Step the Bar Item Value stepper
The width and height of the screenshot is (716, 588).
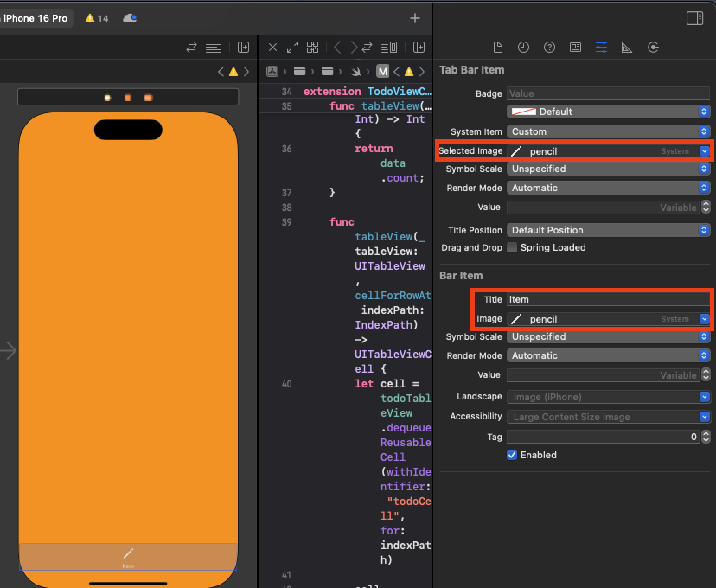coord(706,374)
